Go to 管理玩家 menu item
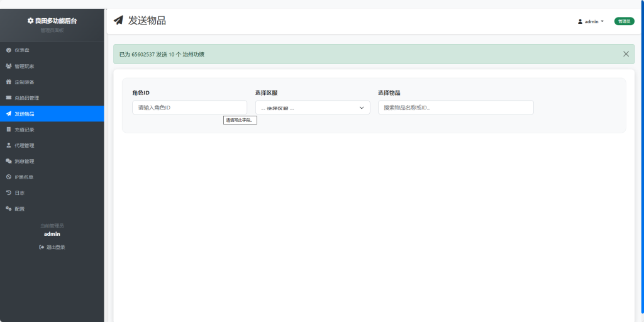 (52, 66)
